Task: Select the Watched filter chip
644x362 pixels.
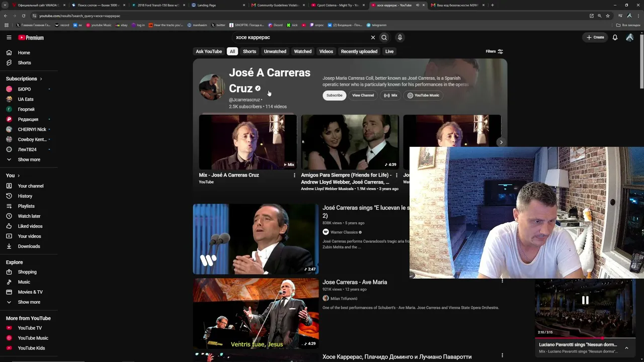Action: pos(303,51)
